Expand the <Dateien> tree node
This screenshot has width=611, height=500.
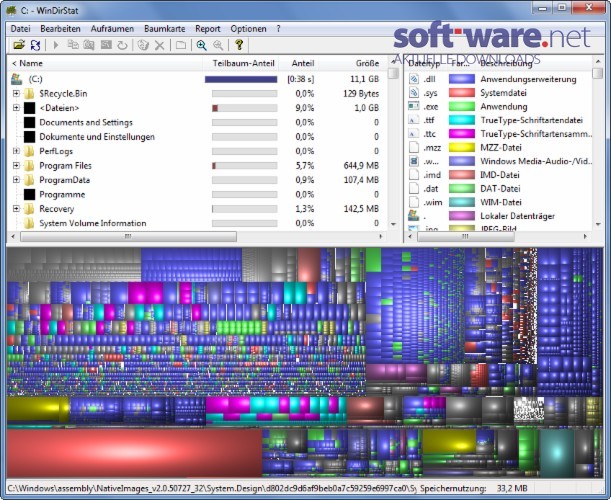16,108
